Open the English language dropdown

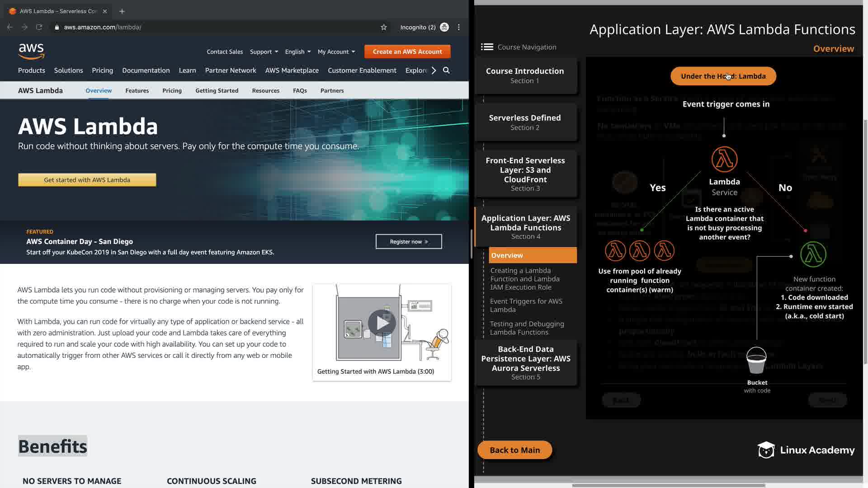[297, 52]
